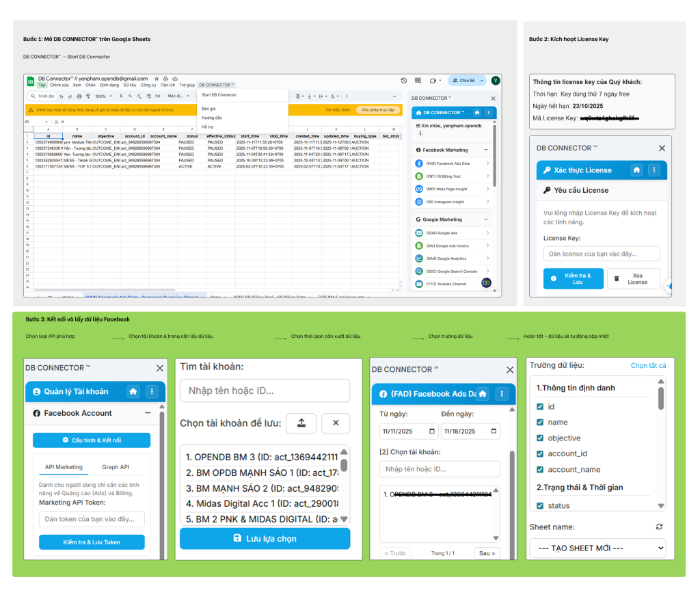Click the Chọn tất cả link
This screenshot has width=700, height=597.
[648, 366]
